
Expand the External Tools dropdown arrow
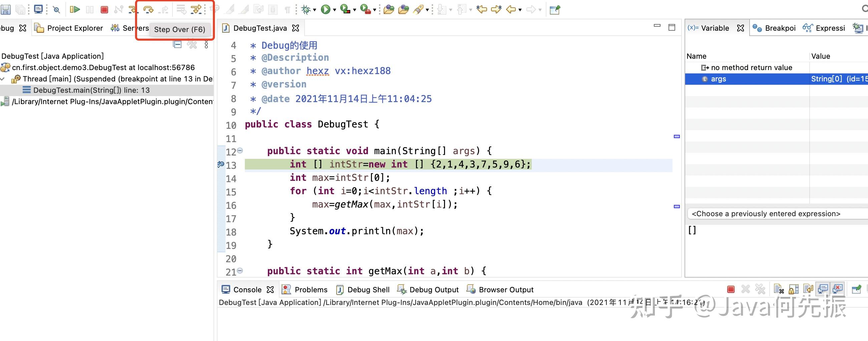374,10
